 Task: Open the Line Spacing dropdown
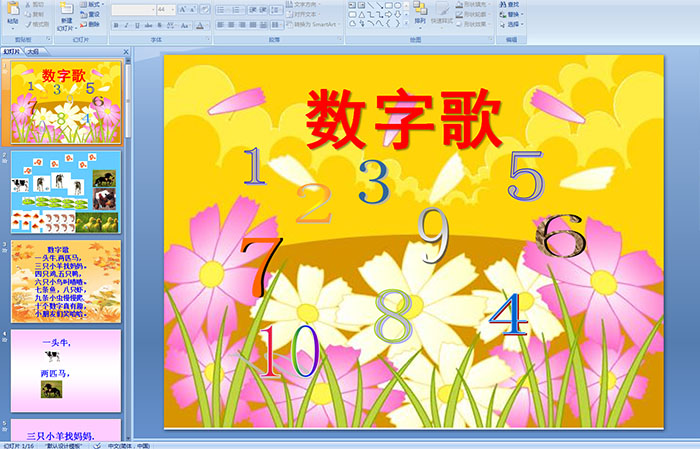[277, 9]
